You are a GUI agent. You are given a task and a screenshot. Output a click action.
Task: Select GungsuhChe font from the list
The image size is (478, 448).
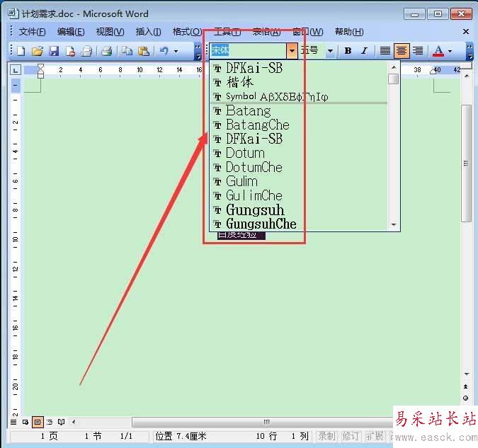pos(299,224)
